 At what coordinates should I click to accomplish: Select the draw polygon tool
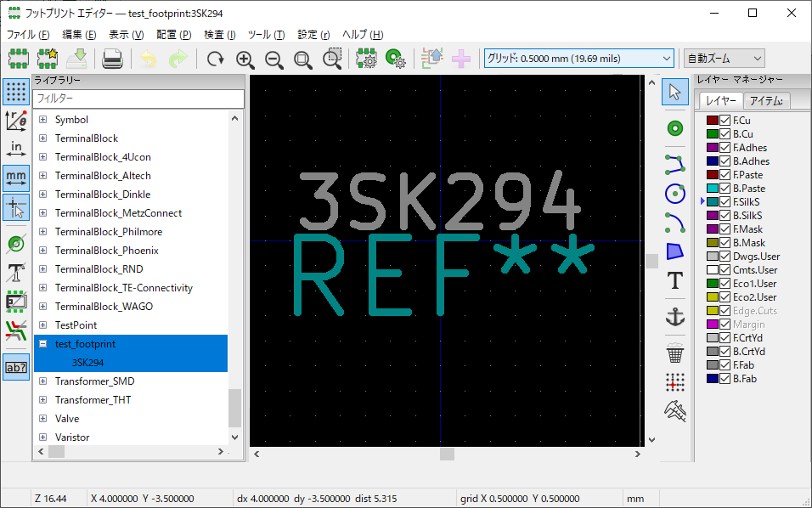coord(675,251)
